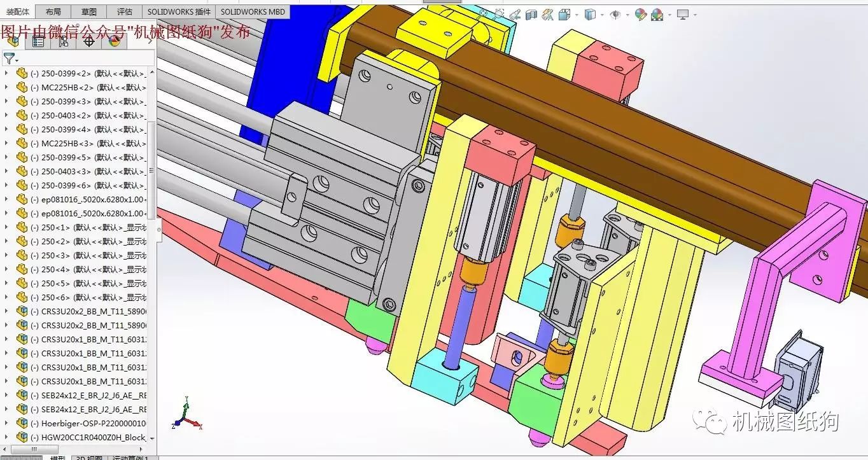Click the XYZ orientation triad
Viewport: 868px width, 460px height.
click(186, 414)
